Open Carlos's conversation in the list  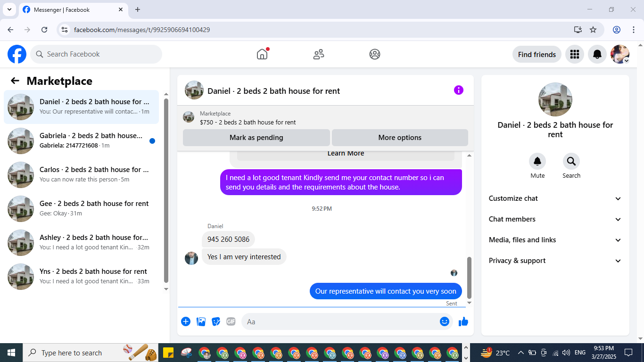[x=81, y=175]
